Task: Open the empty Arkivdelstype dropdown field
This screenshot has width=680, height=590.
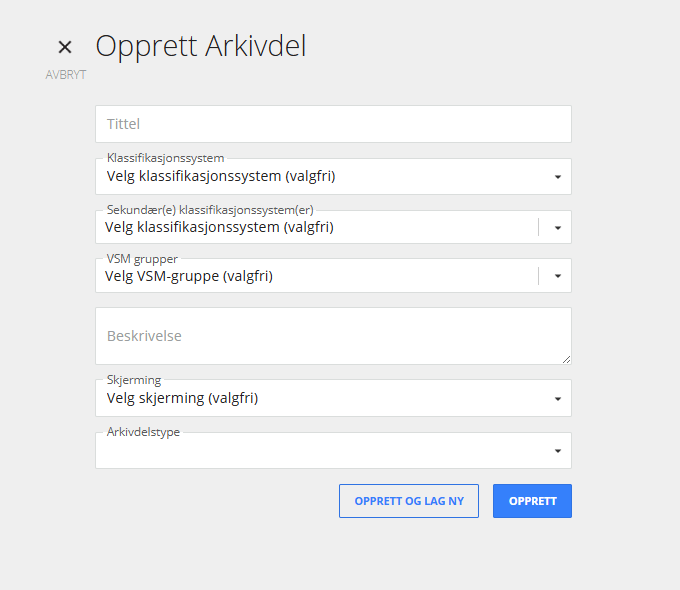Action: point(333,450)
